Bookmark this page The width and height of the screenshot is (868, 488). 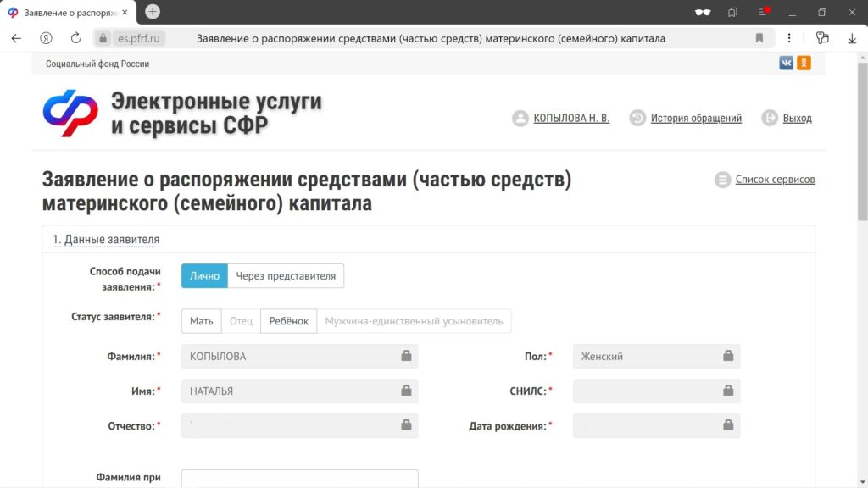(759, 38)
